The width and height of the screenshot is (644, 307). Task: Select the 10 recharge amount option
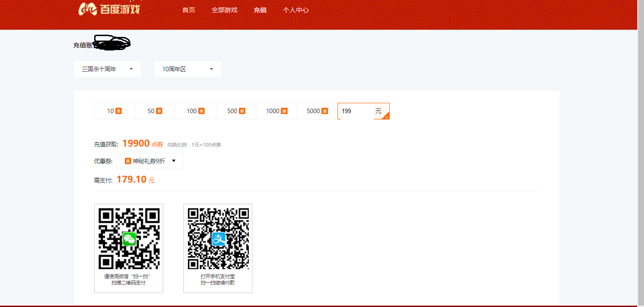114,111
